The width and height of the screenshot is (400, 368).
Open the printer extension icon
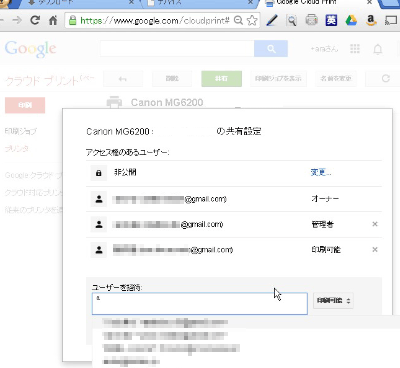point(311,21)
